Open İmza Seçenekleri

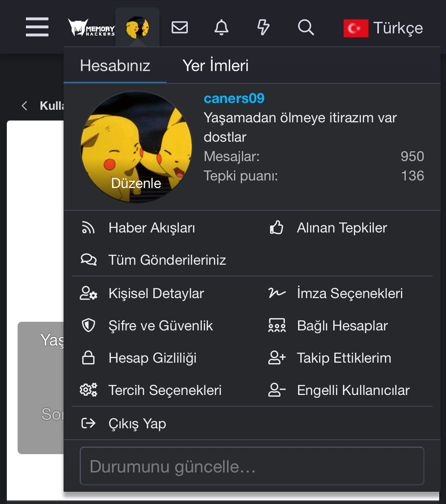[350, 293]
